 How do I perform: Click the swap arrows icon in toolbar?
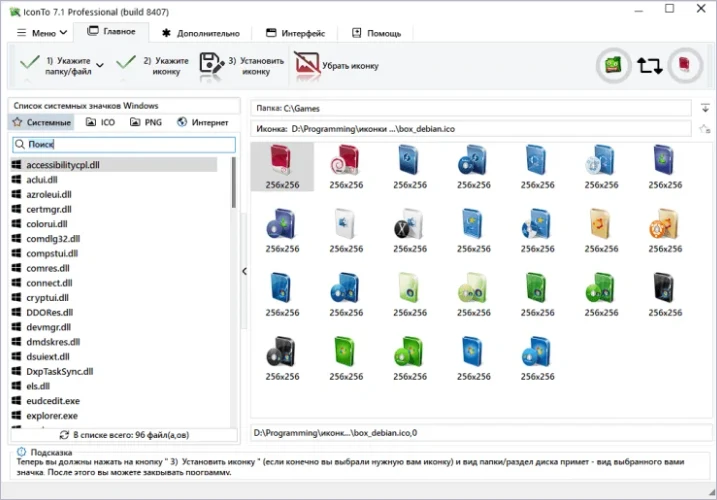coord(649,66)
